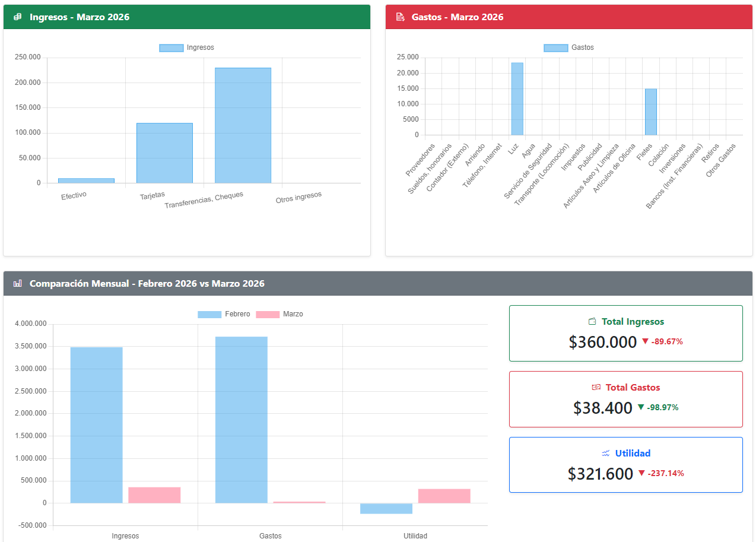
Task: Click the -98.97% change text
Action: pos(663,408)
